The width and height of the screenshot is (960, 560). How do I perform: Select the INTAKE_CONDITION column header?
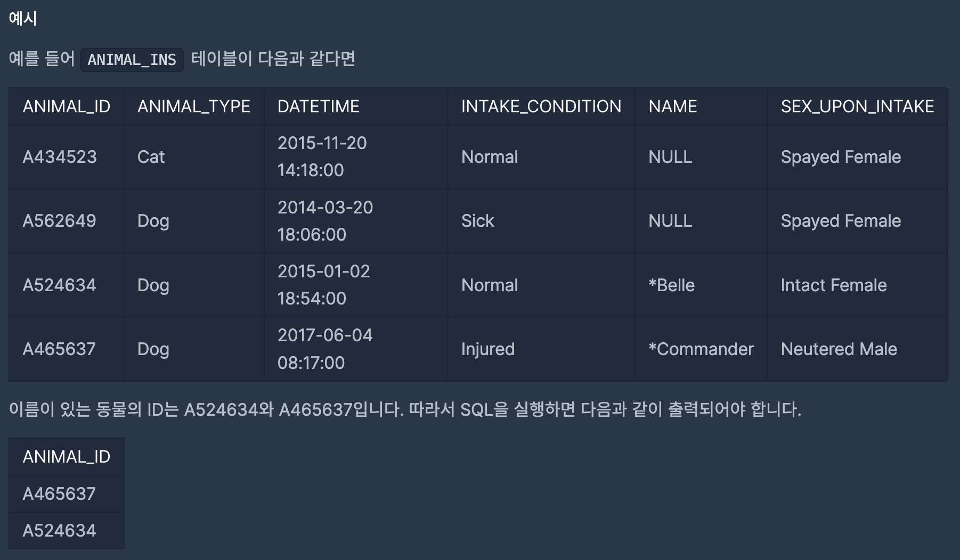[x=541, y=106]
